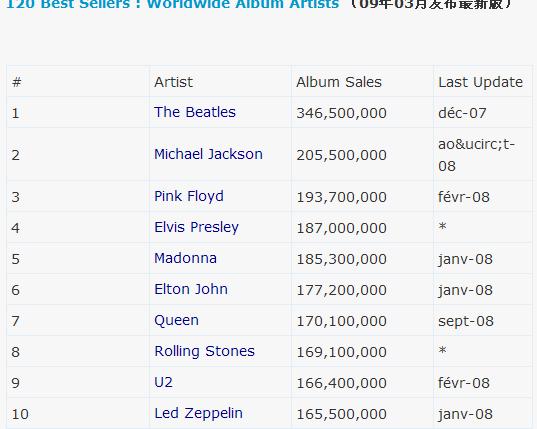Open the Elton John artist link
The height and width of the screenshot is (429, 537).
coord(191,289)
